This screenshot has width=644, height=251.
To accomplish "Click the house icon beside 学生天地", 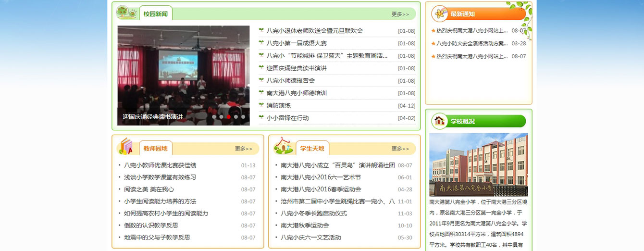I will click(x=284, y=146).
